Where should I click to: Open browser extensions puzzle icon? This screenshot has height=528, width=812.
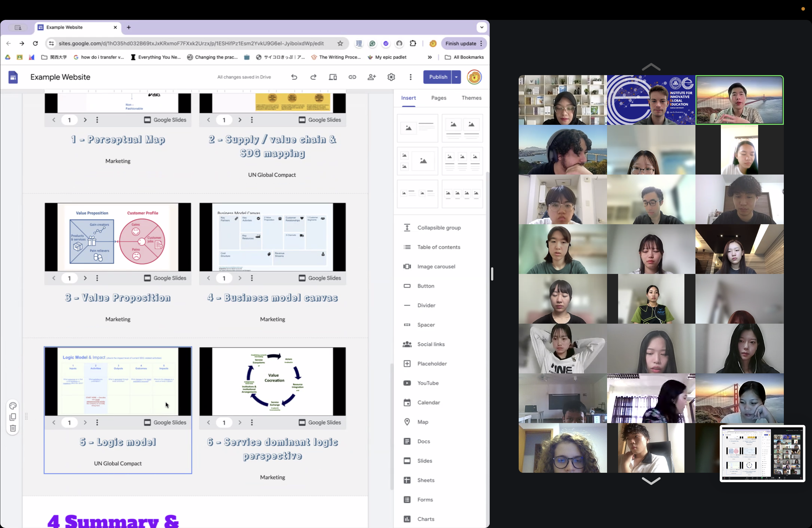click(x=413, y=43)
